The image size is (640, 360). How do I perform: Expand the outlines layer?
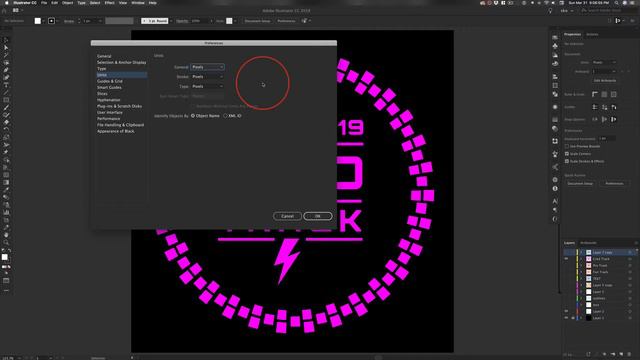[x=582, y=298]
